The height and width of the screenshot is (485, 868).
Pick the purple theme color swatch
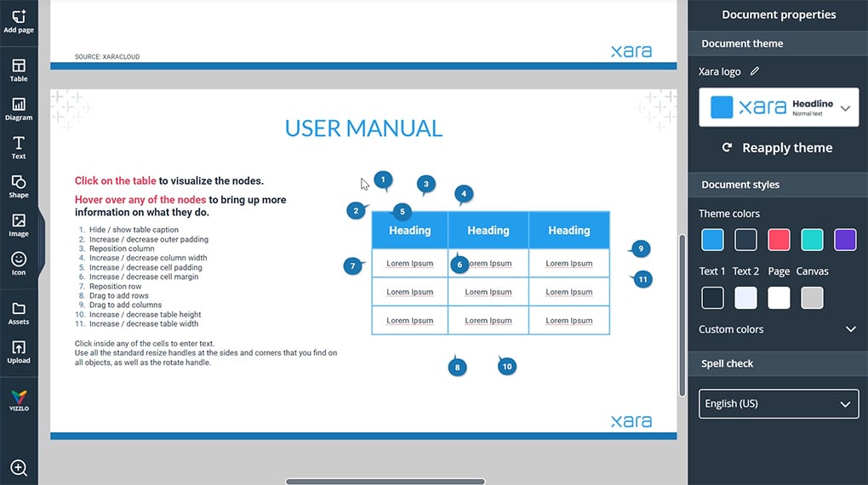(845, 240)
